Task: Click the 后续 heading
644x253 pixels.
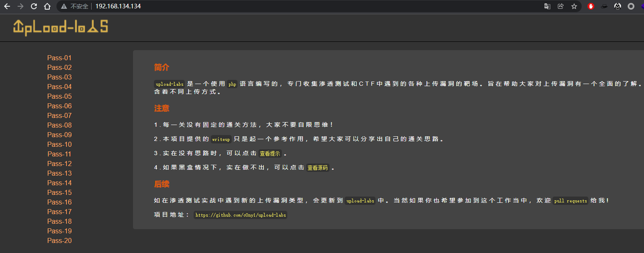Action: click(x=161, y=184)
